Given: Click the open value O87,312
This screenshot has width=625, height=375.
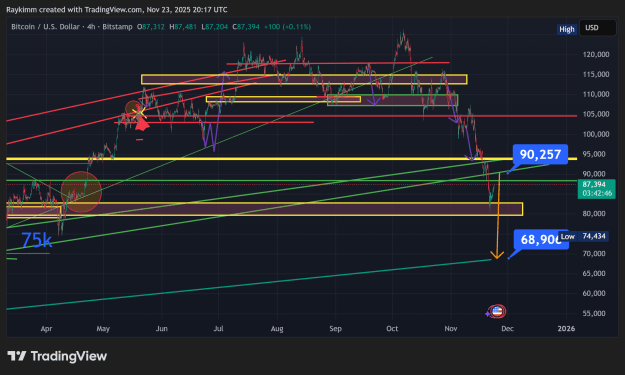Looking at the screenshot, I should [150, 27].
